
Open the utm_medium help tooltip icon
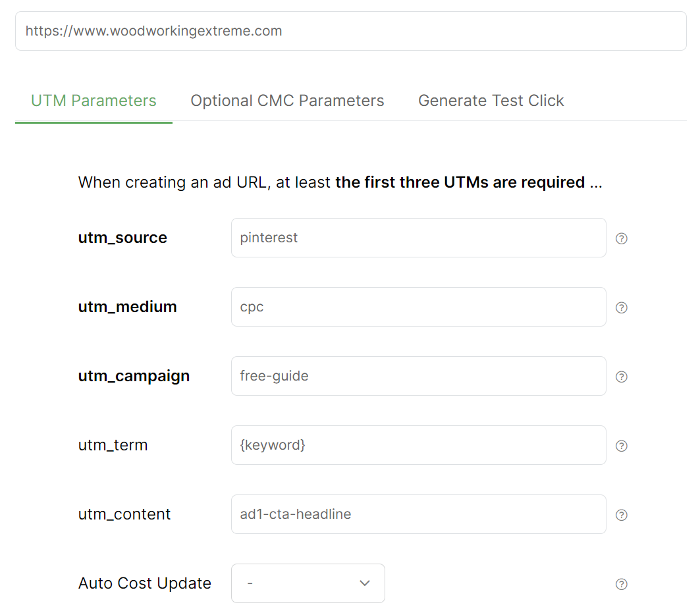click(621, 307)
